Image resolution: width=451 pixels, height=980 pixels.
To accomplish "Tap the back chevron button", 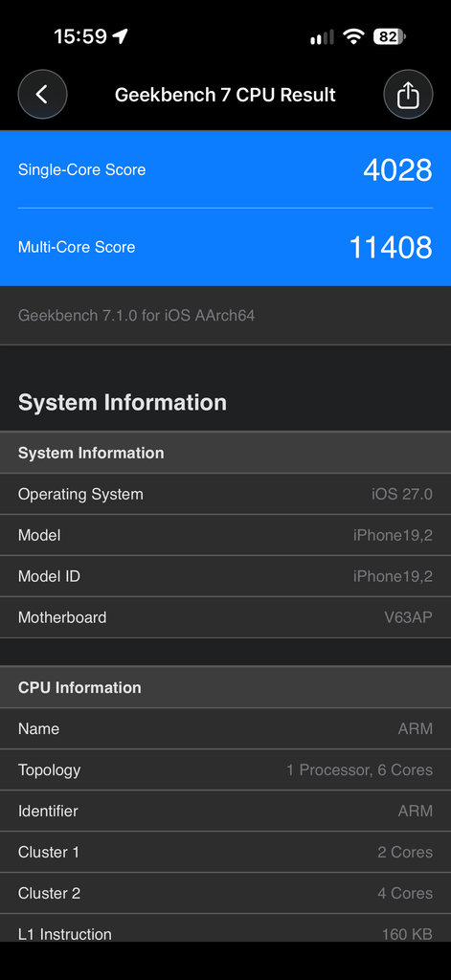I will point(42,95).
